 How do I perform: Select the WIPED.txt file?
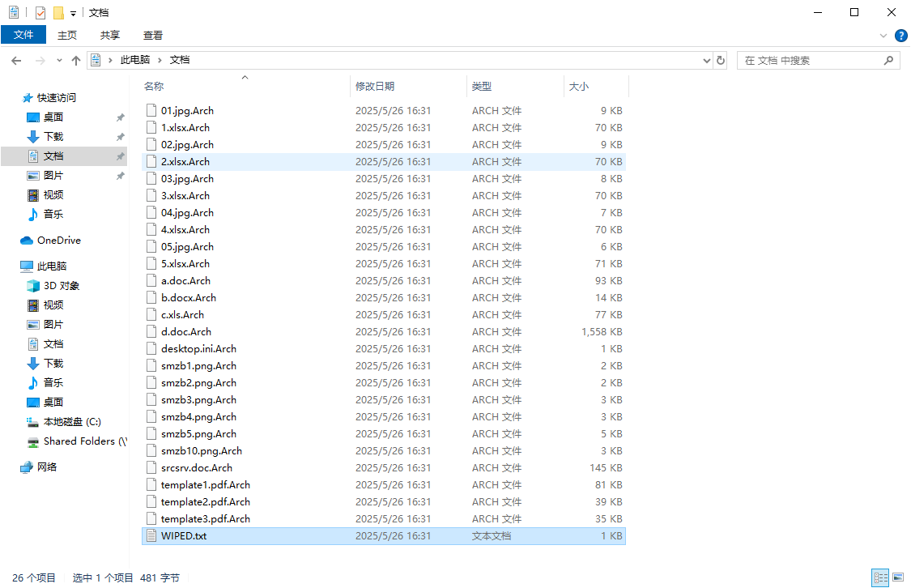pyautogui.click(x=184, y=536)
